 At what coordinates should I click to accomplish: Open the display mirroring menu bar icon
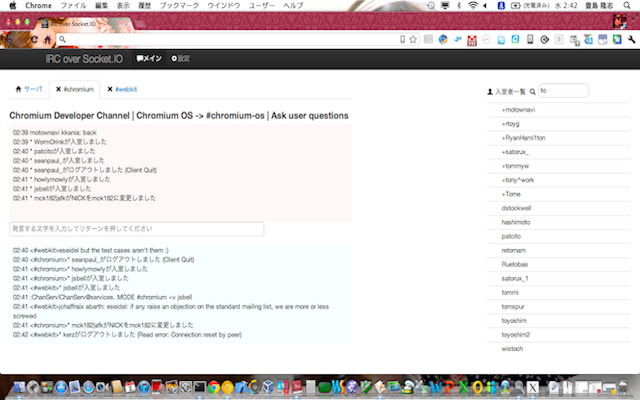[445, 5]
